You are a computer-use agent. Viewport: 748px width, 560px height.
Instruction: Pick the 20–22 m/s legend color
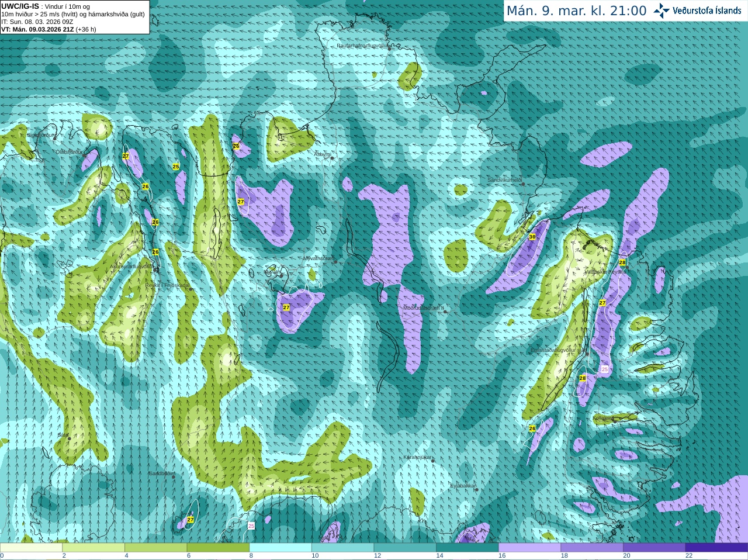(654, 548)
